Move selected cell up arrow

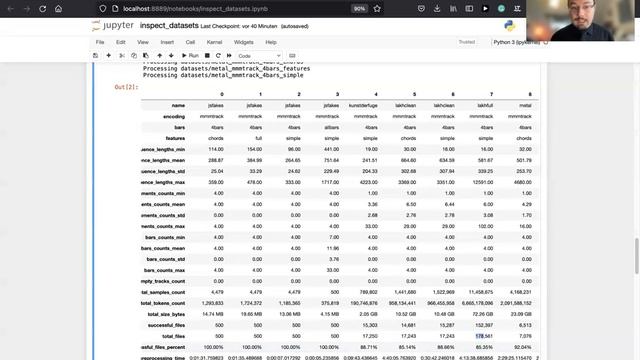159,56
